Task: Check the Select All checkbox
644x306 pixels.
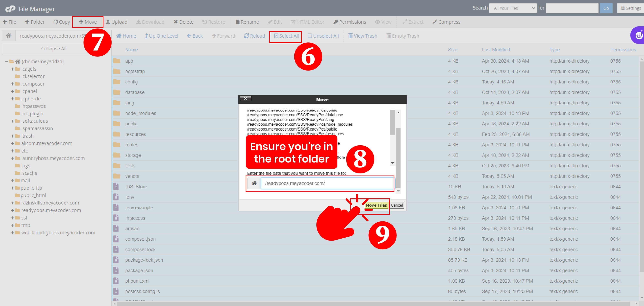Action: 276,36
